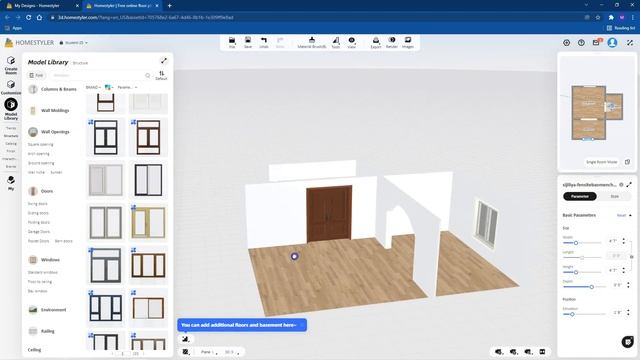Open the user profile avatar
This screenshot has width=640, height=360.
click(x=612, y=42)
